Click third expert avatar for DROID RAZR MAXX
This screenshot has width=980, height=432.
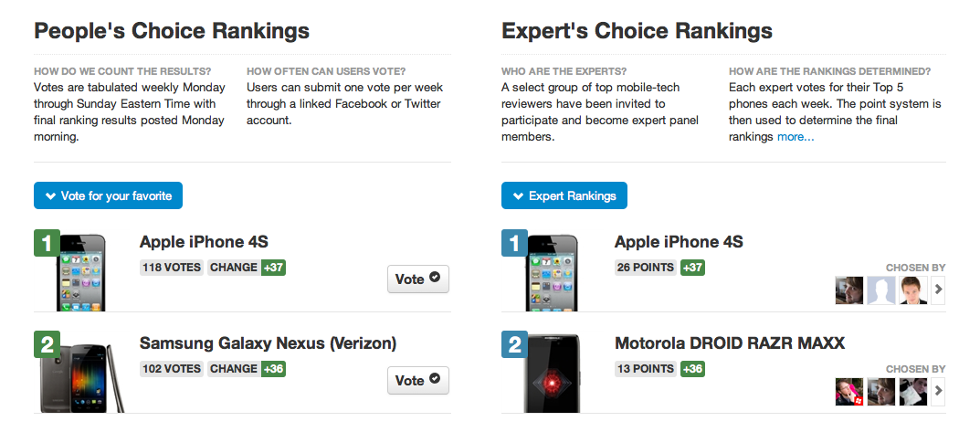(912, 392)
